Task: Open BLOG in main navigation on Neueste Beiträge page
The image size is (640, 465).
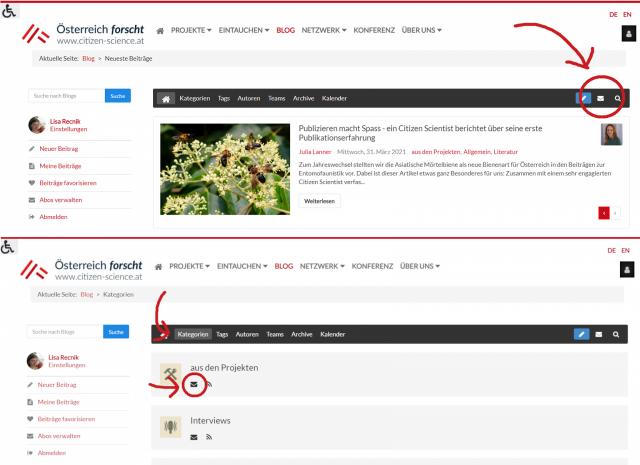Action: (x=285, y=31)
